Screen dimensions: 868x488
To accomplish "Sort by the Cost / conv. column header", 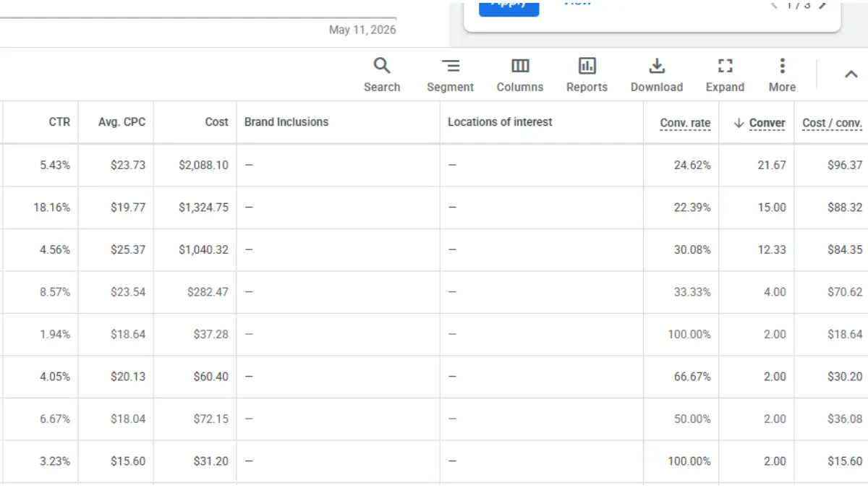I will (x=832, y=123).
